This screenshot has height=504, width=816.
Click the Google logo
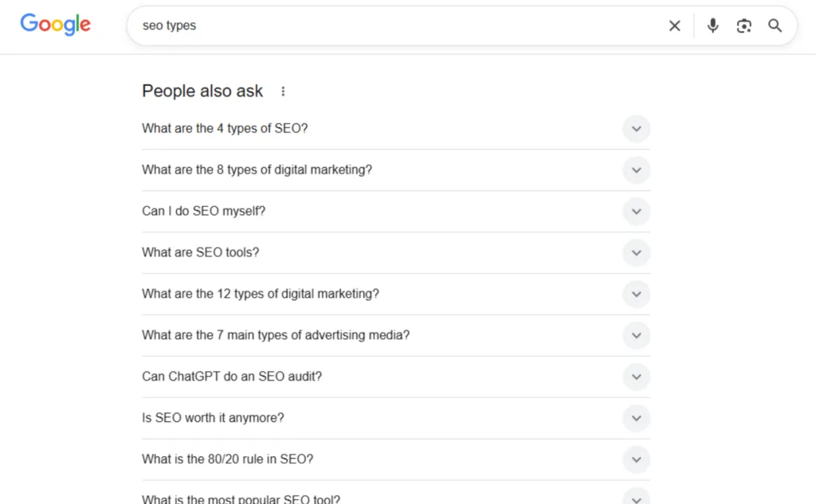[55, 25]
